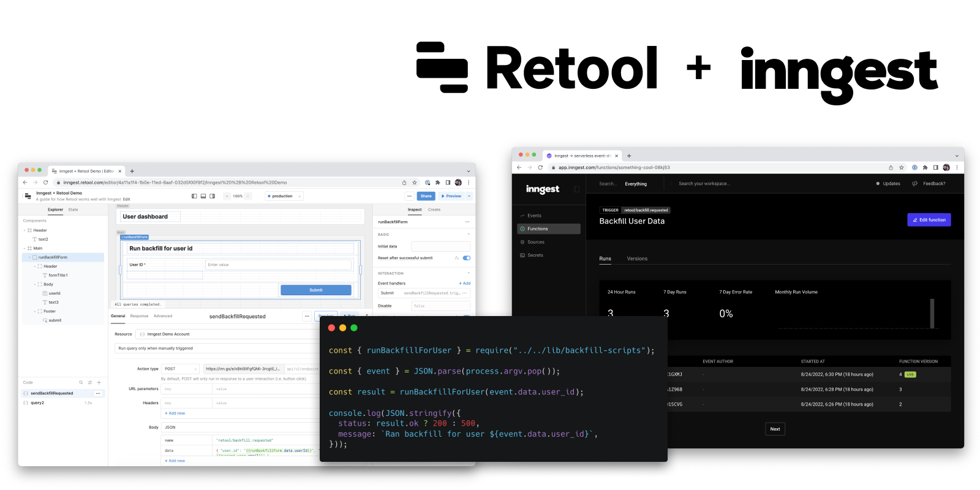The image size is (980, 490).
Task: Open a new tab in the Retool browser window
Action: point(132,171)
